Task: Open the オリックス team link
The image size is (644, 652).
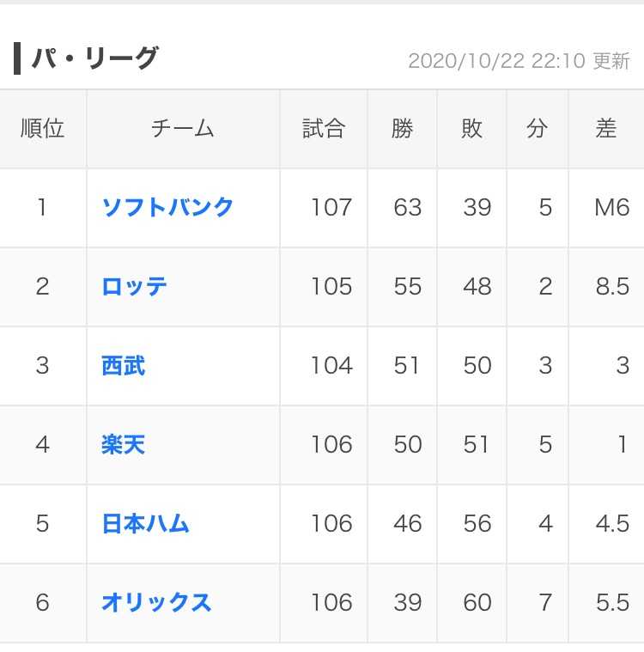Action: coord(156,602)
